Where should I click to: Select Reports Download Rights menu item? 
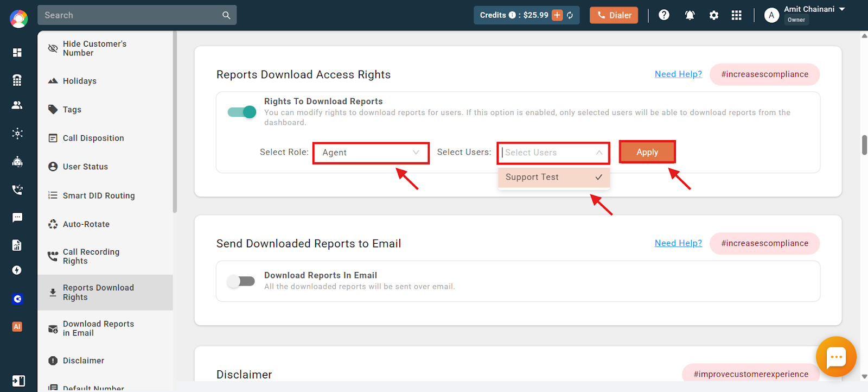(105, 292)
